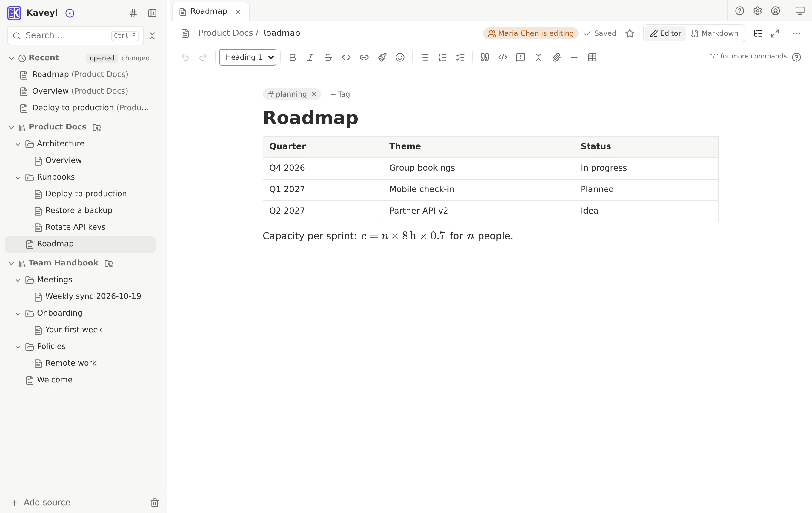Insert a horizontal rule
This screenshot has width=812, height=513.
574,57
